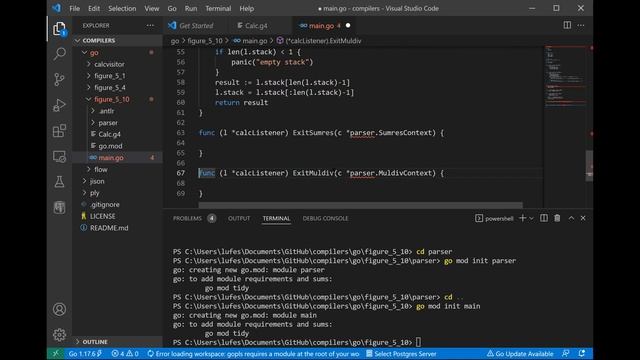
Task: Split the terminal panel
Action: 544,218
